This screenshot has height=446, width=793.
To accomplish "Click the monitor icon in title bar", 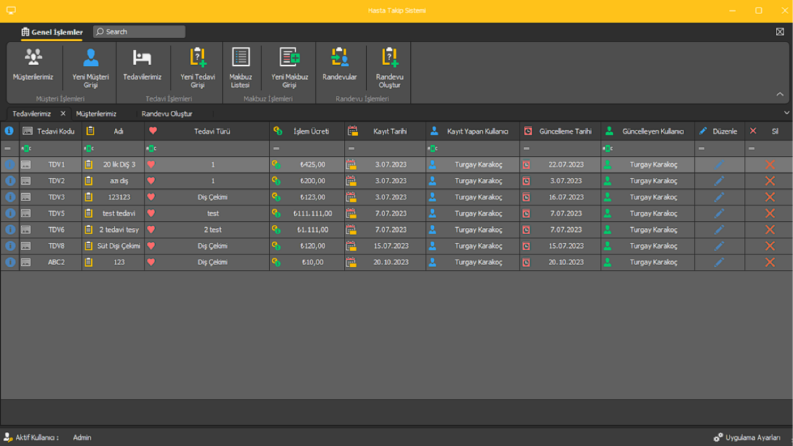I will tap(11, 10).
